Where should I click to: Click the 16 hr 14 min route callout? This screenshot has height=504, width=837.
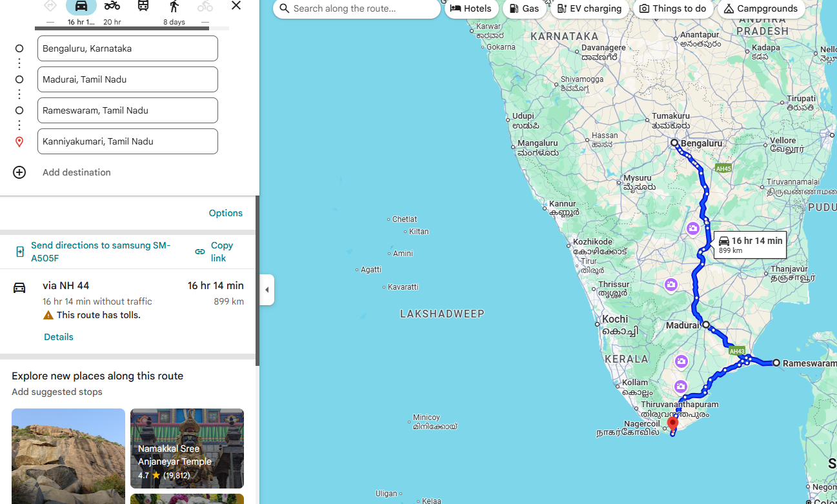(750, 245)
